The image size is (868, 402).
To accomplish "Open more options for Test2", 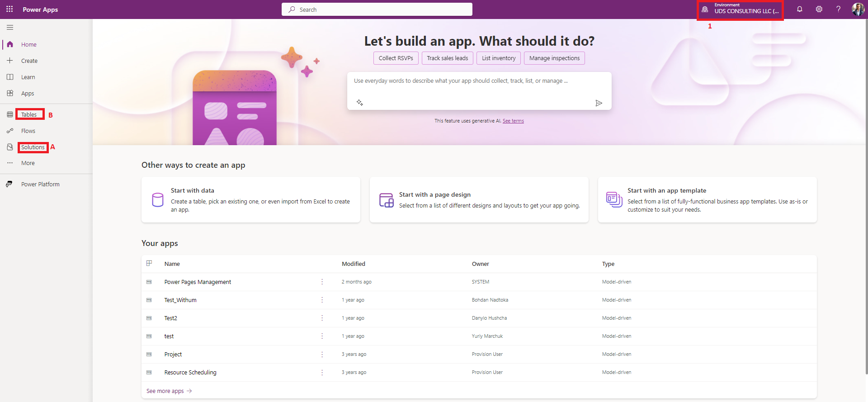I will tap(322, 318).
